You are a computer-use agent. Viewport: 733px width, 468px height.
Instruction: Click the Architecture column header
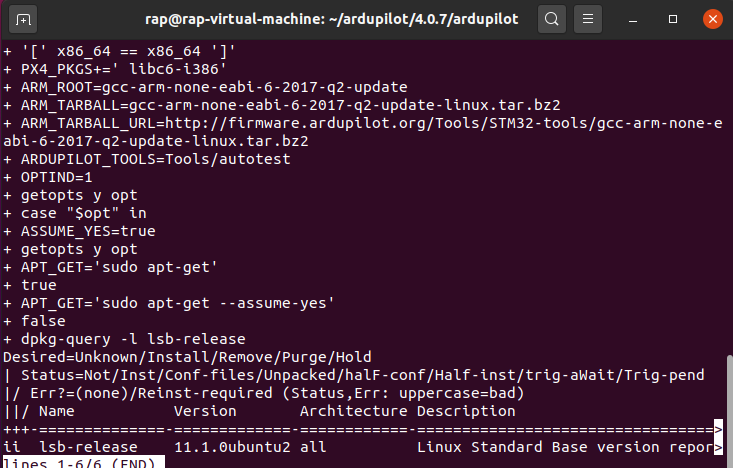(354, 411)
